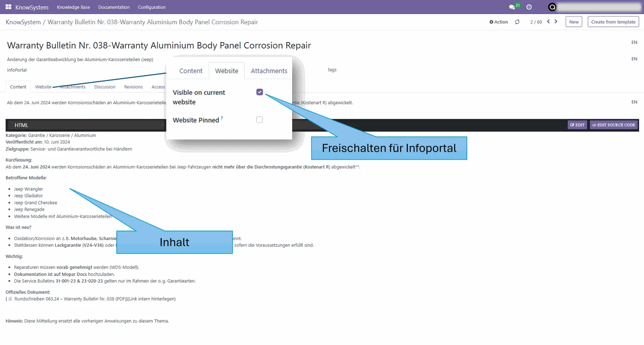Click the 'Offizielles Dokument:' heading

28,292
